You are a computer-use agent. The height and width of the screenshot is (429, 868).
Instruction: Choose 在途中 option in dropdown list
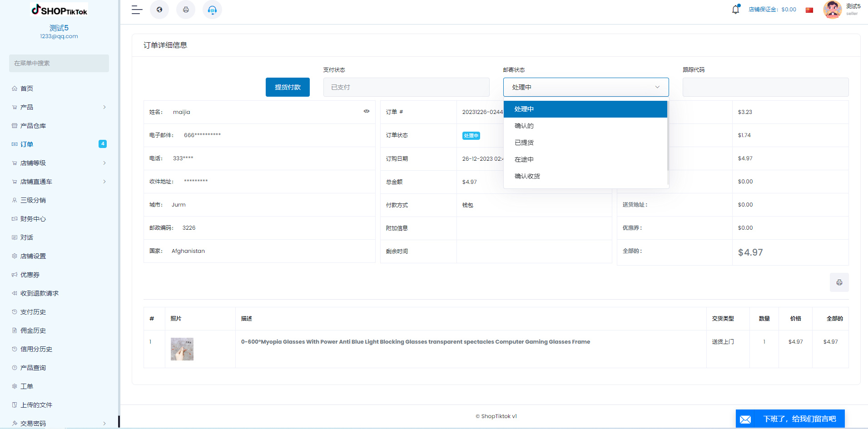click(x=524, y=159)
